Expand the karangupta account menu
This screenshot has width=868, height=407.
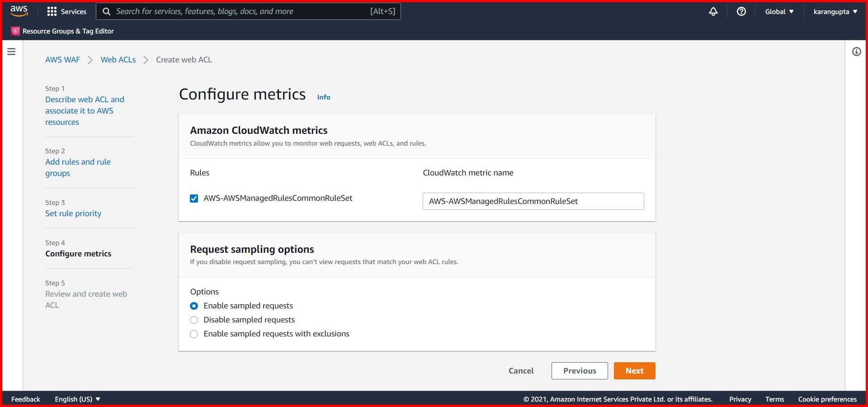[835, 11]
